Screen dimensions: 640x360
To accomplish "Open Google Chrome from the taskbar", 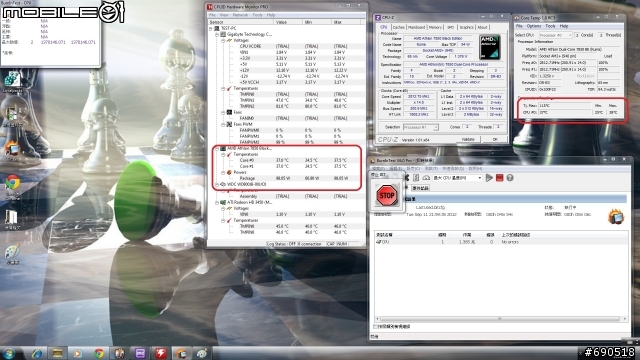I will click(99, 353).
